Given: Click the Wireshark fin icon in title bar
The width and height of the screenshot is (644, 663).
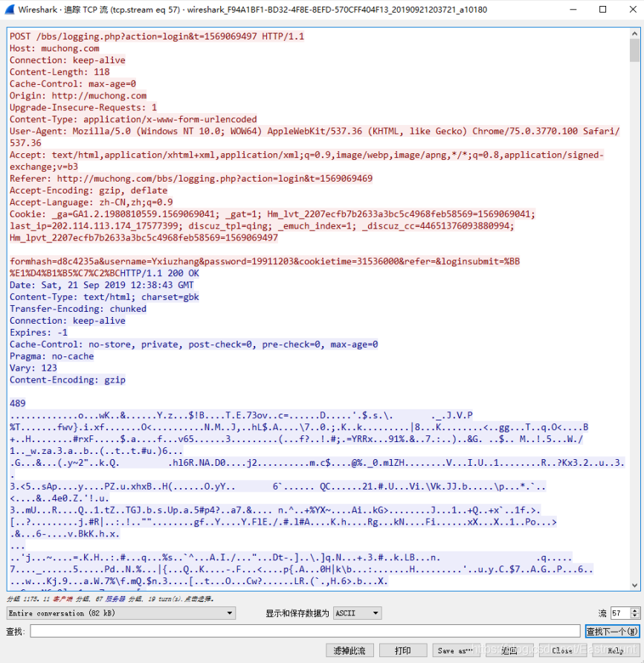Looking at the screenshot, I should click(x=10, y=10).
